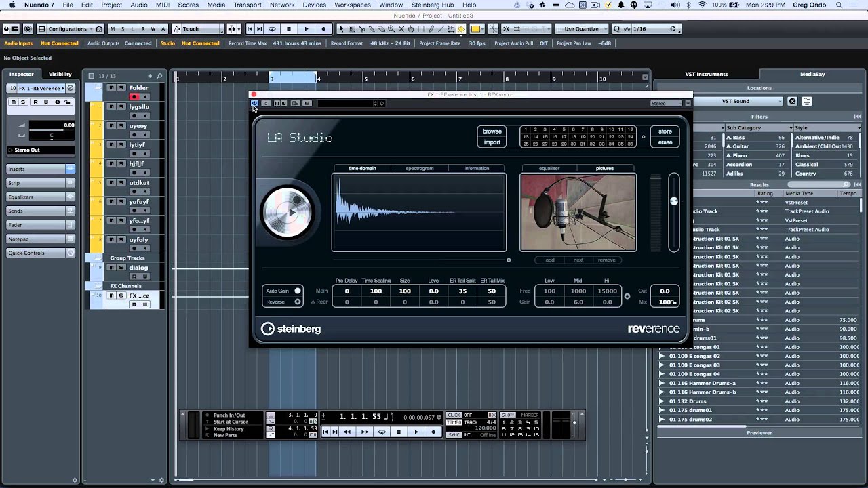Screen dimensions: 868x488
Task: Select the Zoom magnifier tool in toolbar
Action: 392,29
